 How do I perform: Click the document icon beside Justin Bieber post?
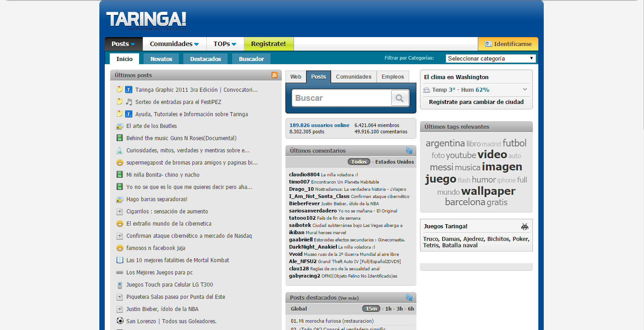[x=120, y=309]
